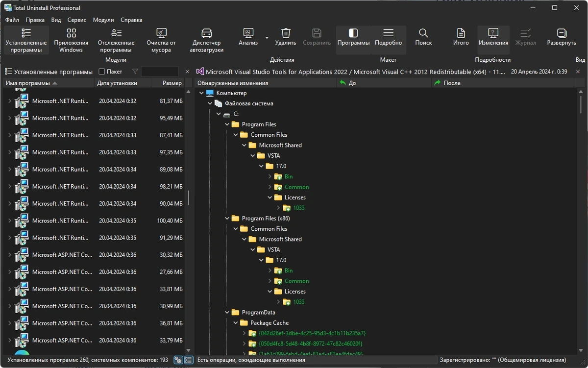Open the Модули menu

[103, 20]
